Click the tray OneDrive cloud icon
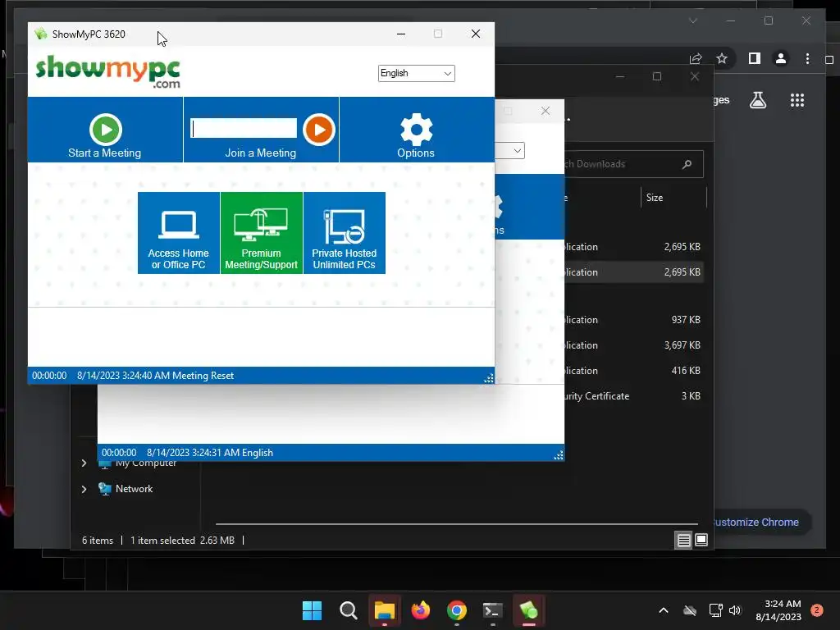Screen dimensions: 840x630 click(x=690, y=610)
